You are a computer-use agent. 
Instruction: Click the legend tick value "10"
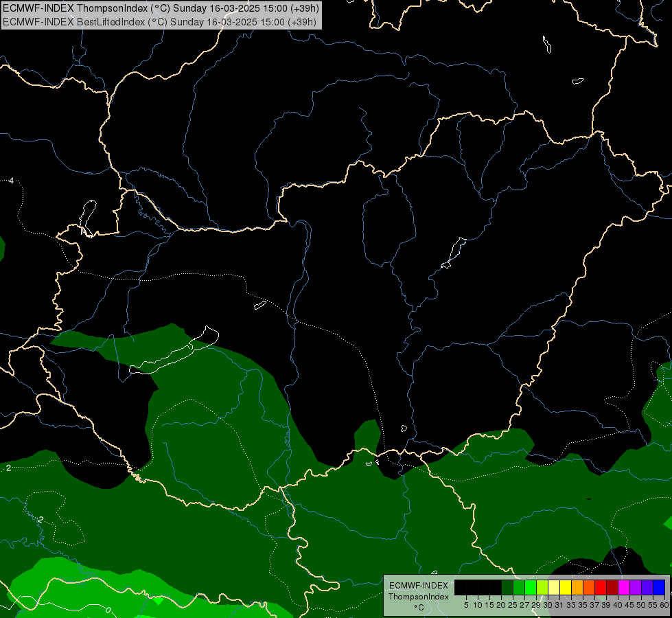[478, 605]
